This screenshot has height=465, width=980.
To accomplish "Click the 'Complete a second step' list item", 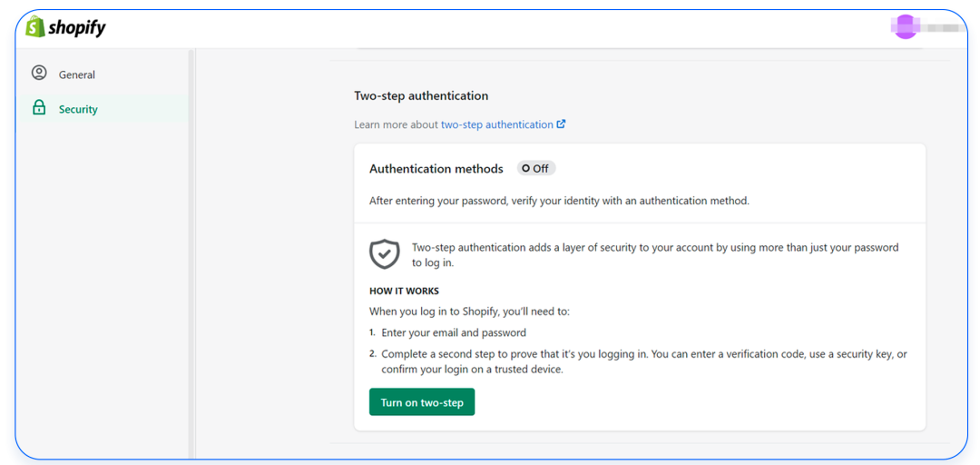I will click(638, 361).
